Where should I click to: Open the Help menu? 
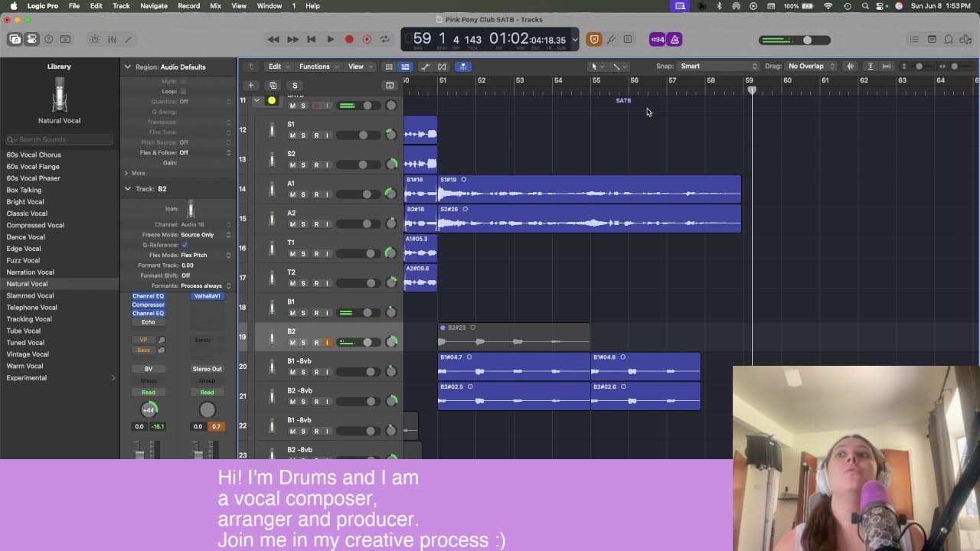click(312, 5)
